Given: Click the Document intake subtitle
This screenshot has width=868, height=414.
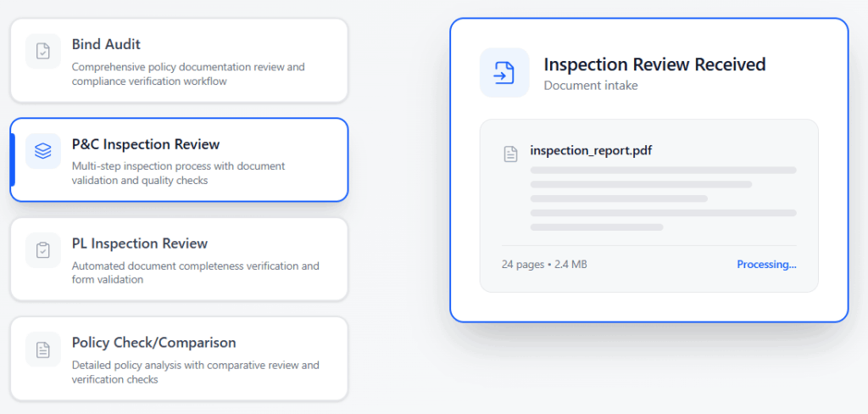Looking at the screenshot, I should 591,85.
